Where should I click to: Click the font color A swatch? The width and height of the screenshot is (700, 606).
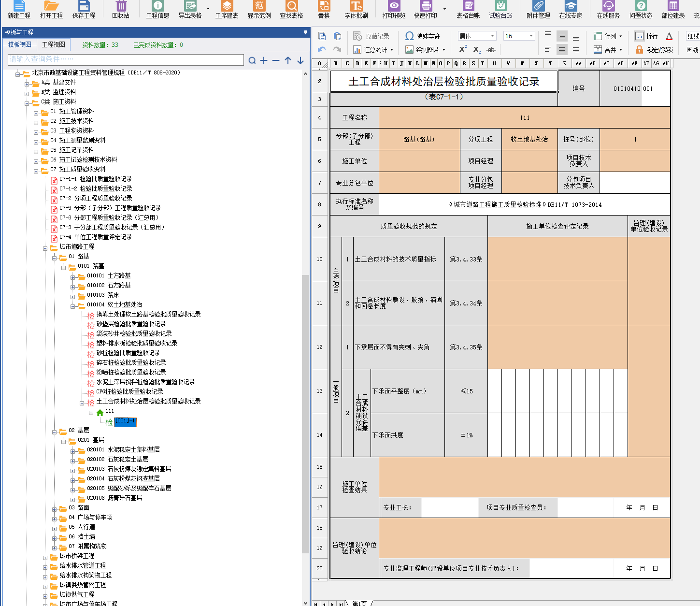(669, 36)
